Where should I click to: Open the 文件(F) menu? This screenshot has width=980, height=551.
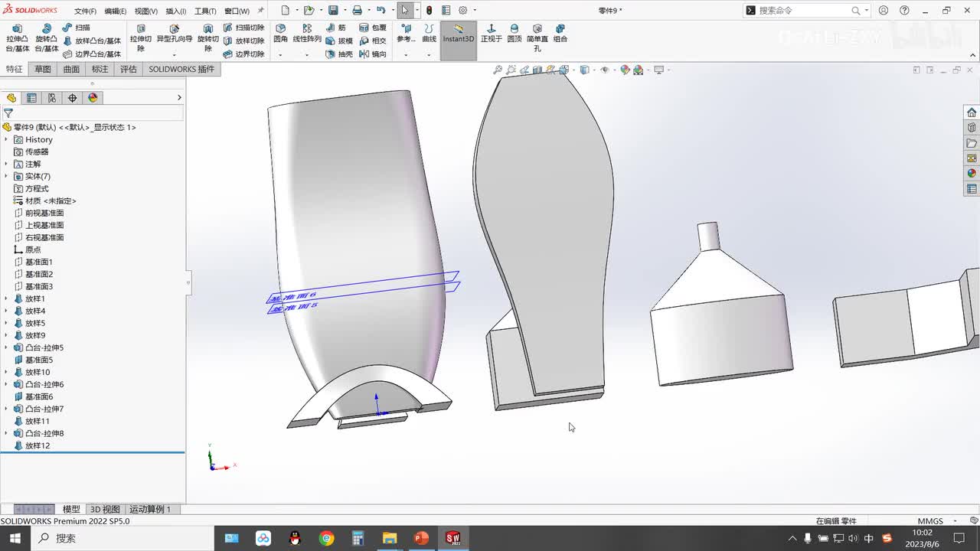(x=85, y=11)
